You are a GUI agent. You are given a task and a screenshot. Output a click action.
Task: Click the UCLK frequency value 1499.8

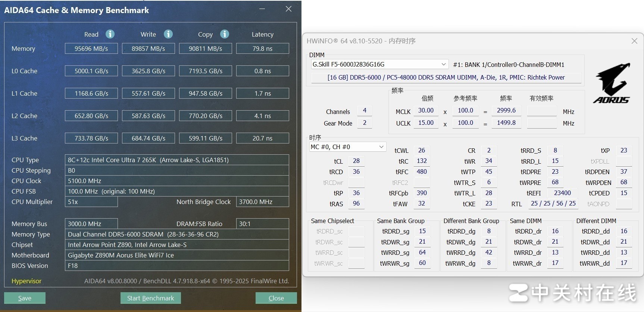pos(506,123)
